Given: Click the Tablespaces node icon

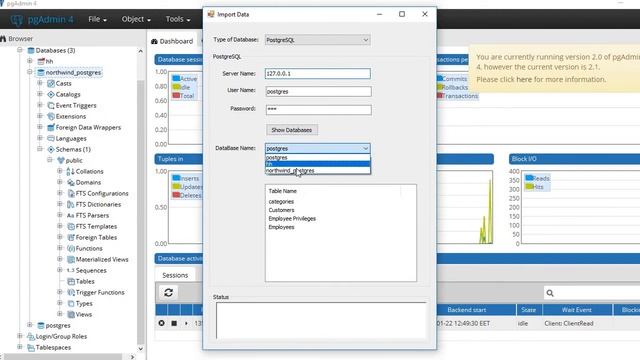Looking at the screenshot, I should [x=31, y=348].
